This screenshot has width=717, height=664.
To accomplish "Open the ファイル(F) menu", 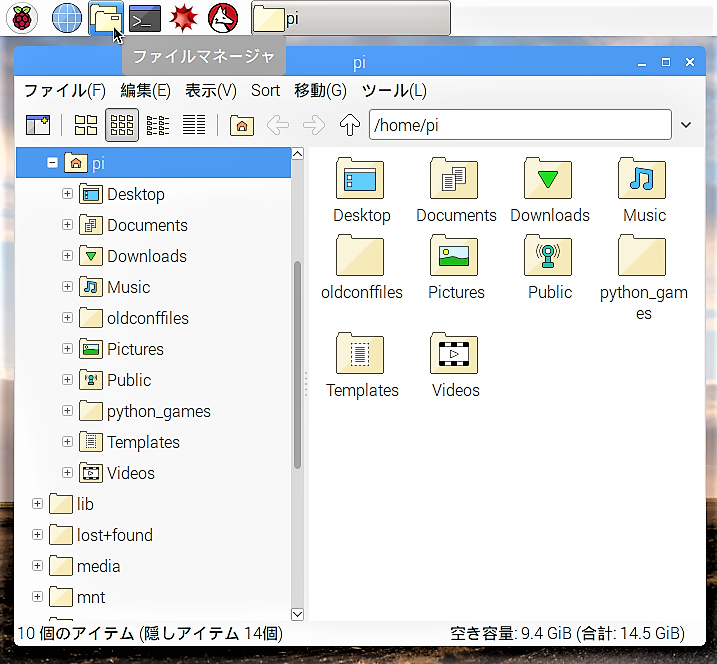I will (x=64, y=91).
